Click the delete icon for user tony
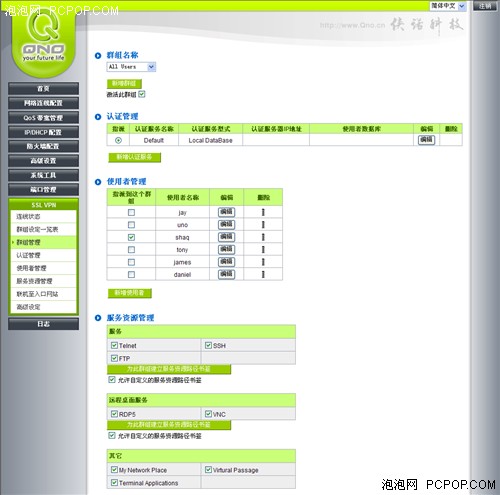Image resolution: width=500 pixels, height=495 pixels. (263, 249)
